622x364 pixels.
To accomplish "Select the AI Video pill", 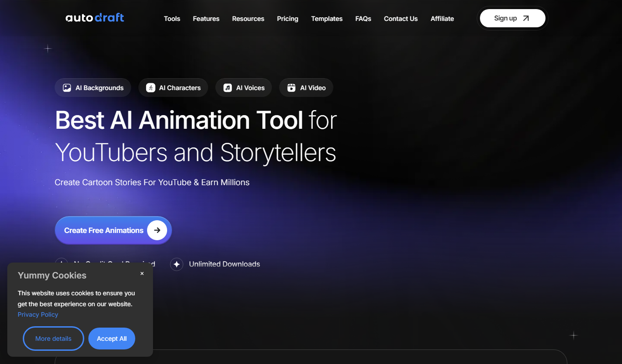I will (306, 88).
